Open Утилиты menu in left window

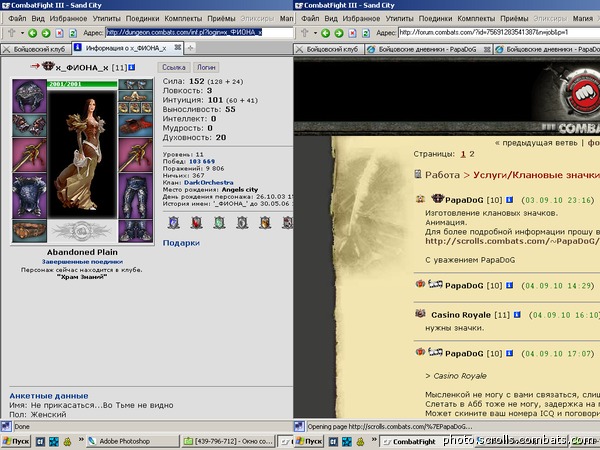pyautogui.click(x=106, y=18)
